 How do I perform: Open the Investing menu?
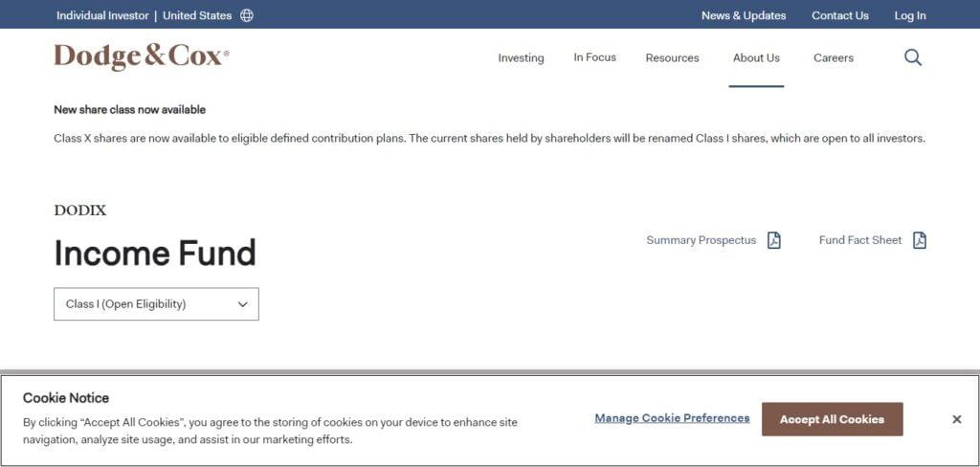click(x=521, y=57)
